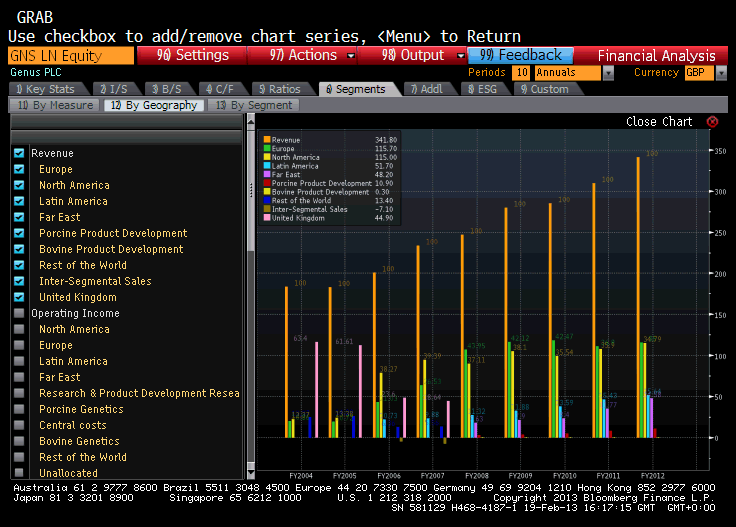
Task: Click the orange Revenue legend swatch
Action: 266,141
